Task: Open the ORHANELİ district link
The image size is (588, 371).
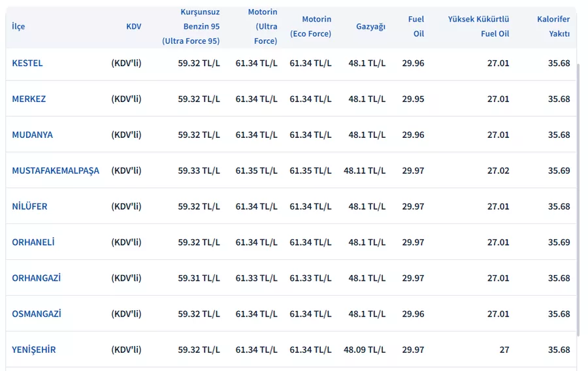Action: coord(33,242)
